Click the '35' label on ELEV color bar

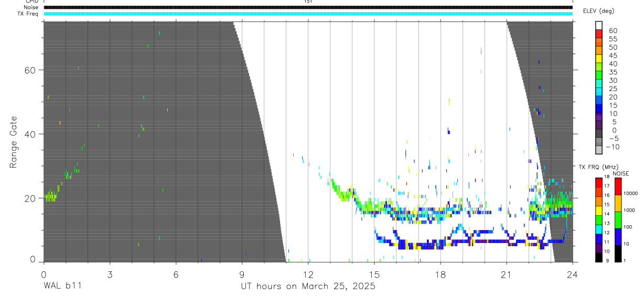coord(613,72)
